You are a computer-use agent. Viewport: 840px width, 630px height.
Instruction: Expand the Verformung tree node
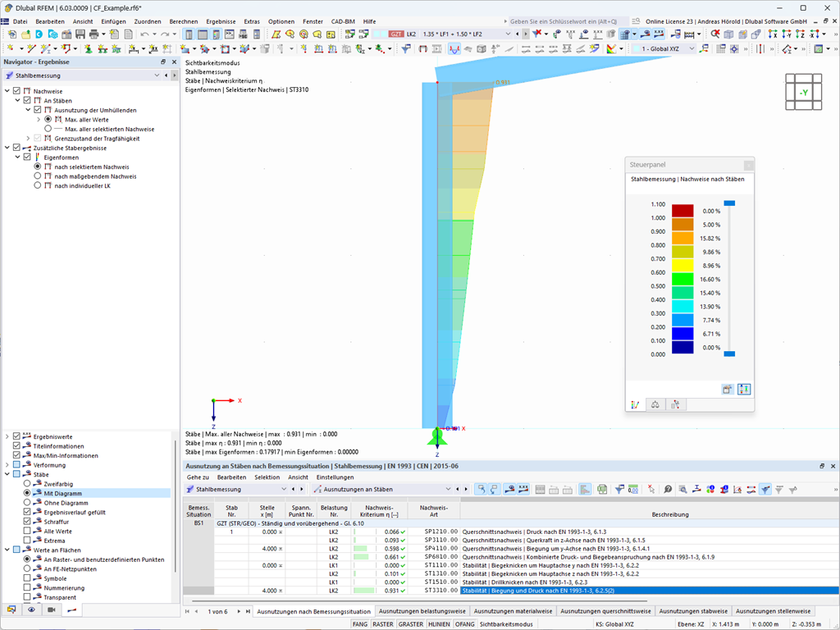pos(7,465)
